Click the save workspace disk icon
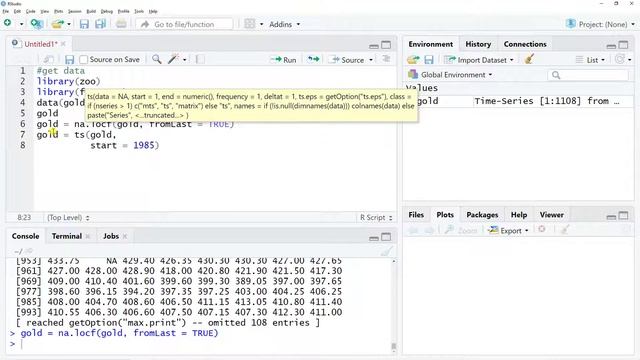The image size is (640, 360). (429, 60)
